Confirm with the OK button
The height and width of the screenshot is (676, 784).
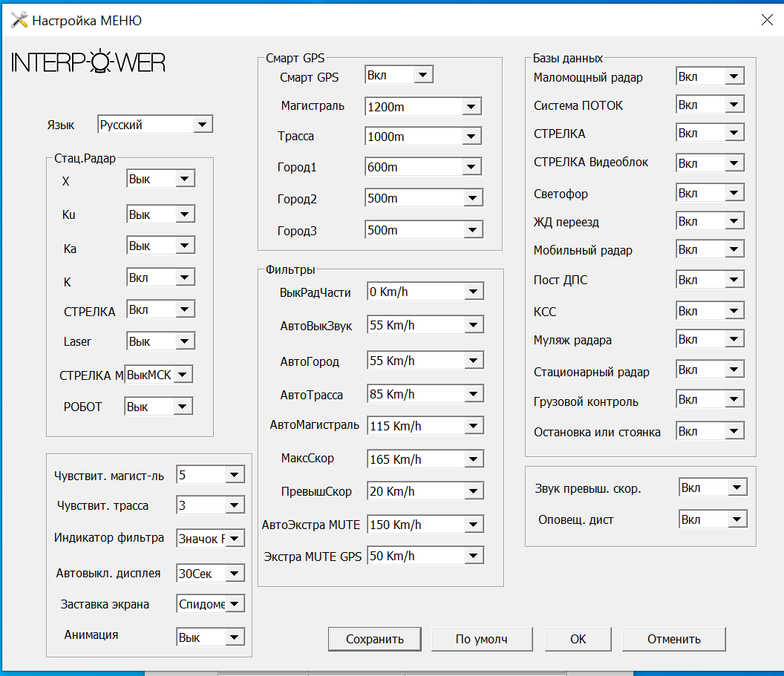578,639
